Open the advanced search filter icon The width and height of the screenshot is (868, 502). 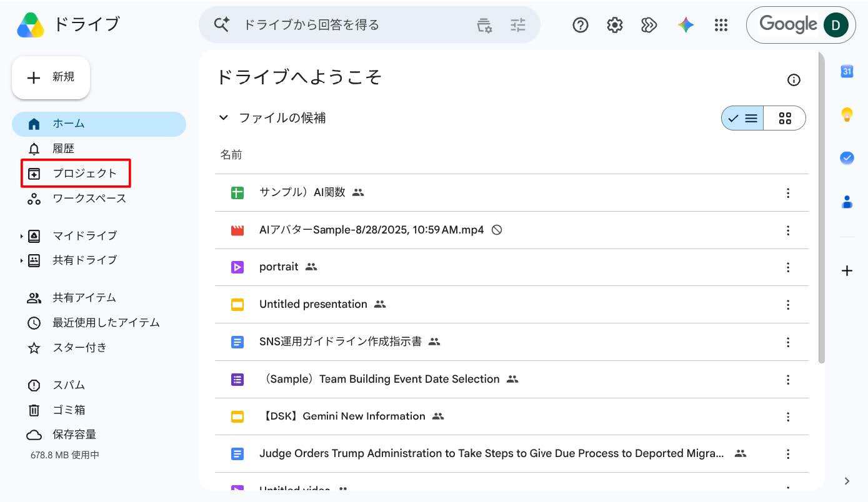[518, 25]
